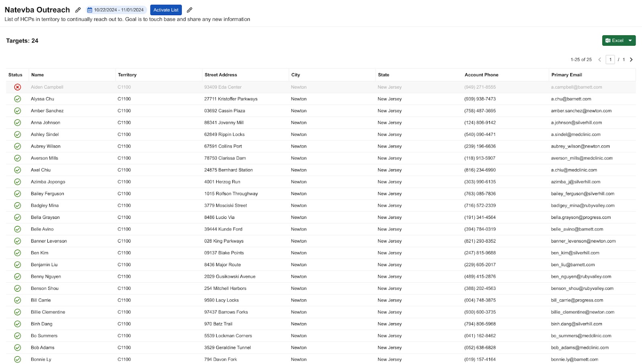Sort by the Territory column header
642x364 pixels.
[127, 75]
